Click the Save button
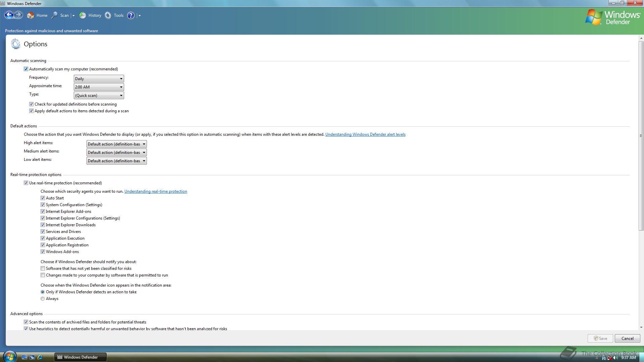 tap(600, 339)
